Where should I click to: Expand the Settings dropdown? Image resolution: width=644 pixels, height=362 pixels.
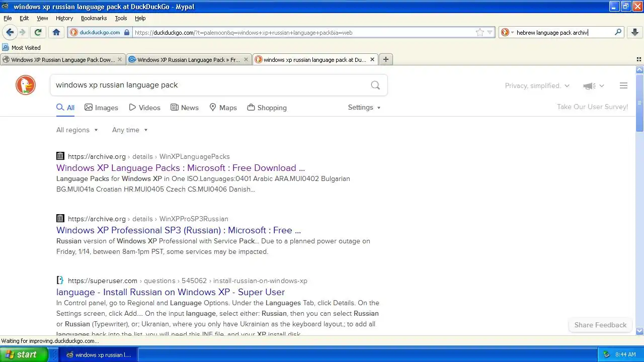(x=364, y=108)
